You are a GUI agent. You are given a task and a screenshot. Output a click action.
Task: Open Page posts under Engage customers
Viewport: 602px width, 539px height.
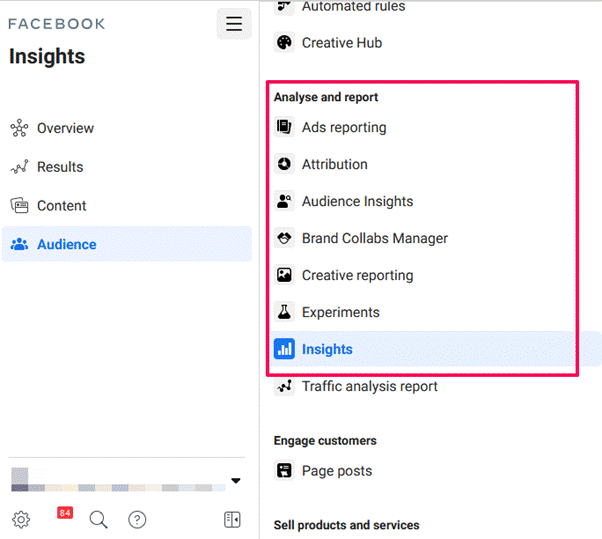(x=336, y=471)
